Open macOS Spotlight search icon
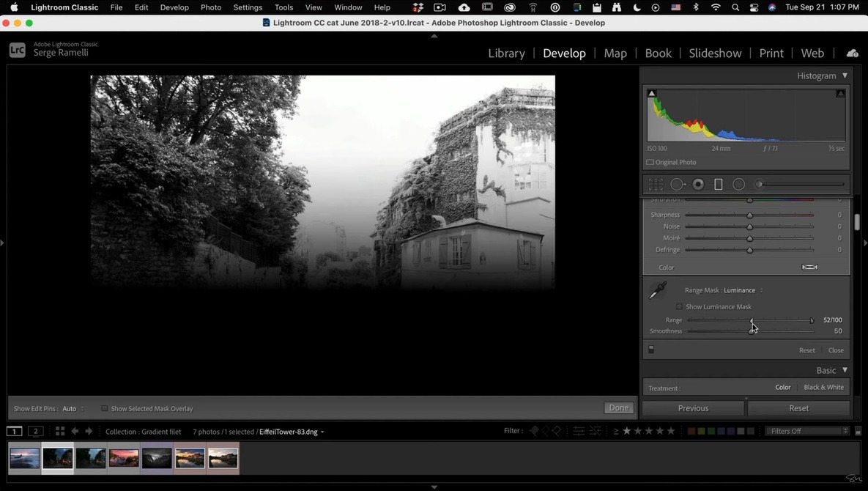868x491 pixels. coord(735,7)
